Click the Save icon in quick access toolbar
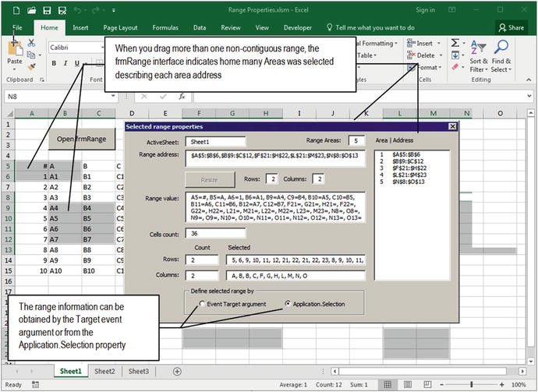This screenshot has width=538, height=392. tap(47, 10)
